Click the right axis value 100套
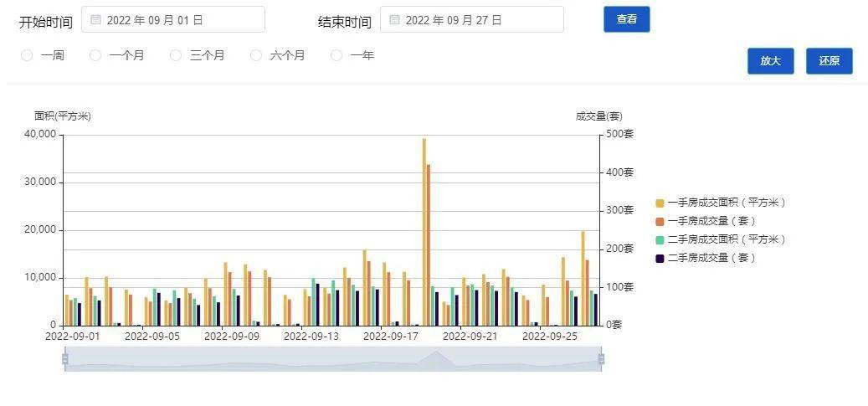 point(620,287)
